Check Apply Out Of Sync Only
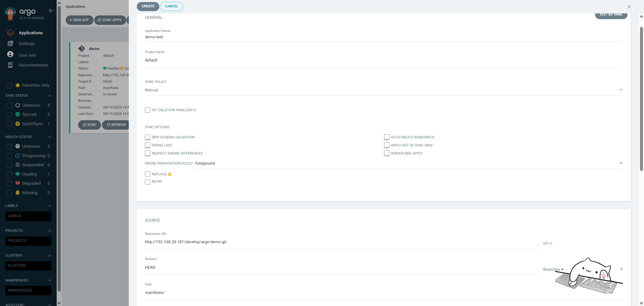 pyautogui.click(x=387, y=145)
